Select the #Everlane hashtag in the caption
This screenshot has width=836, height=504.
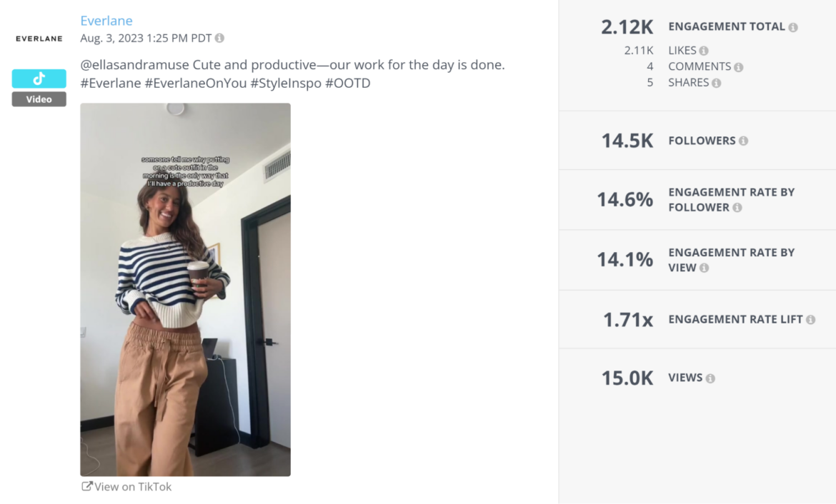pos(109,83)
